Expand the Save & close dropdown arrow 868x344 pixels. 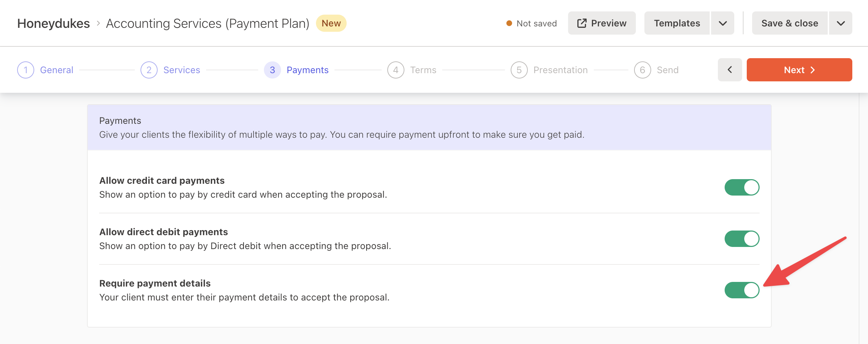841,23
